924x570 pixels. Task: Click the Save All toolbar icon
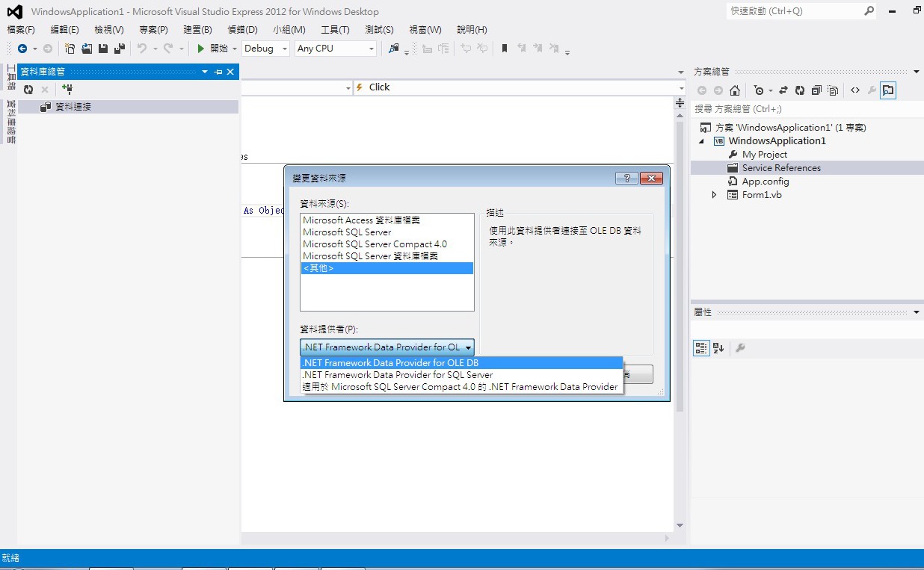[120, 49]
